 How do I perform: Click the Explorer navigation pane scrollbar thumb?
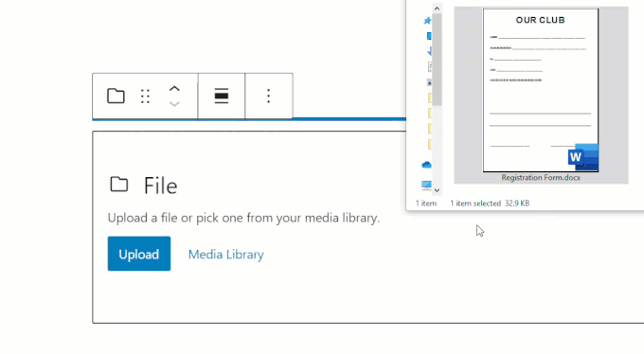tap(437, 60)
